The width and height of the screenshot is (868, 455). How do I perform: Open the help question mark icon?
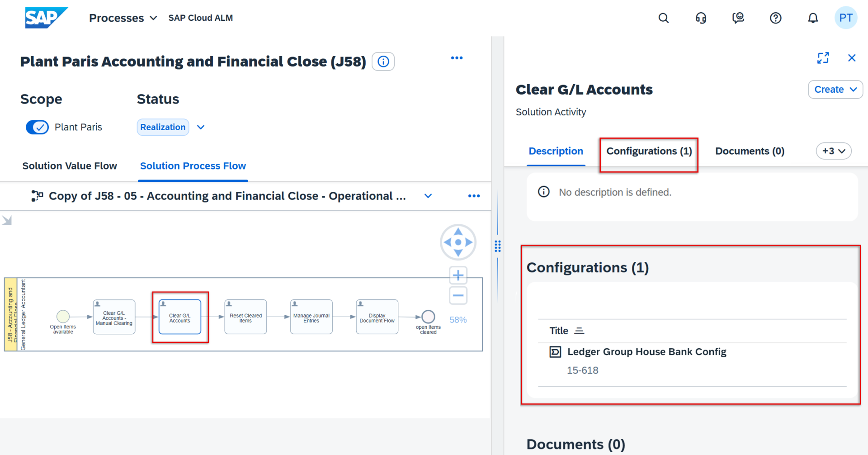(x=775, y=18)
